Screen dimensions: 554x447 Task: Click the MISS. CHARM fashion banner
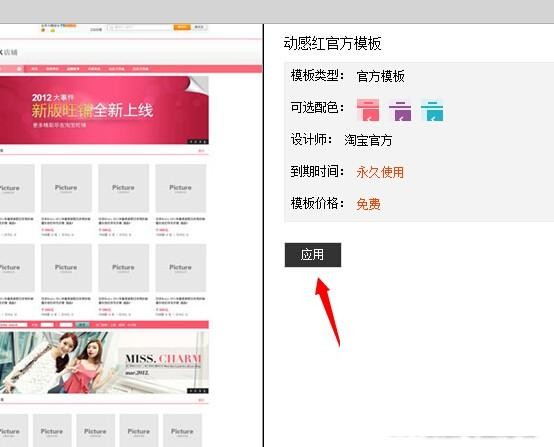click(104, 363)
